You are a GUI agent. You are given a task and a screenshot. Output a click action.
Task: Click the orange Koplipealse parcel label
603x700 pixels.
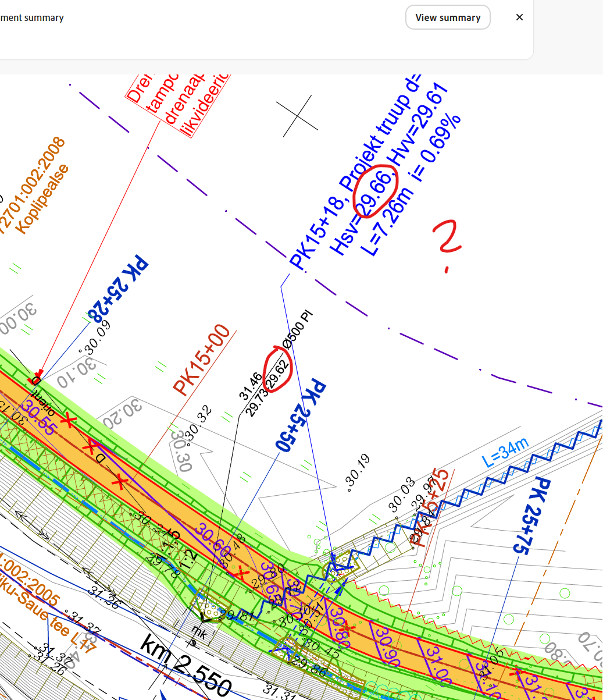43,198
